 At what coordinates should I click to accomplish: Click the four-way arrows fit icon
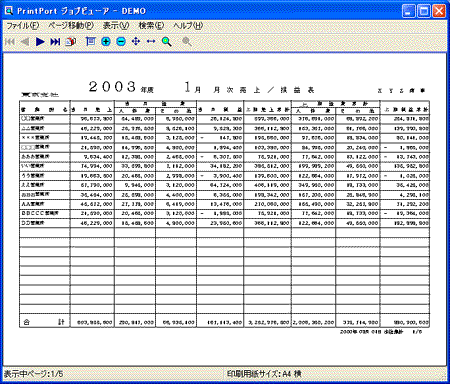pyautogui.click(x=136, y=41)
